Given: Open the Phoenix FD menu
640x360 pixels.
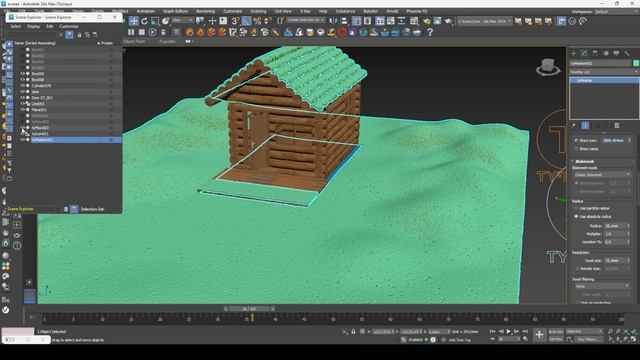Looking at the screenshot, I should 416,11.
